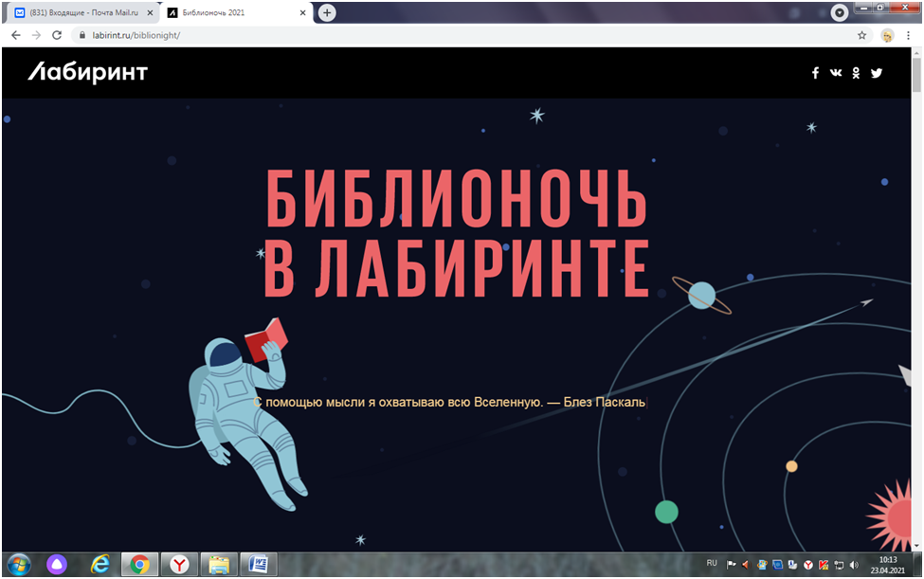Image resolution: width=924 pixels, height=579 pixels.
Task: Open the Windows Start menu
Action: pos(19,565)
